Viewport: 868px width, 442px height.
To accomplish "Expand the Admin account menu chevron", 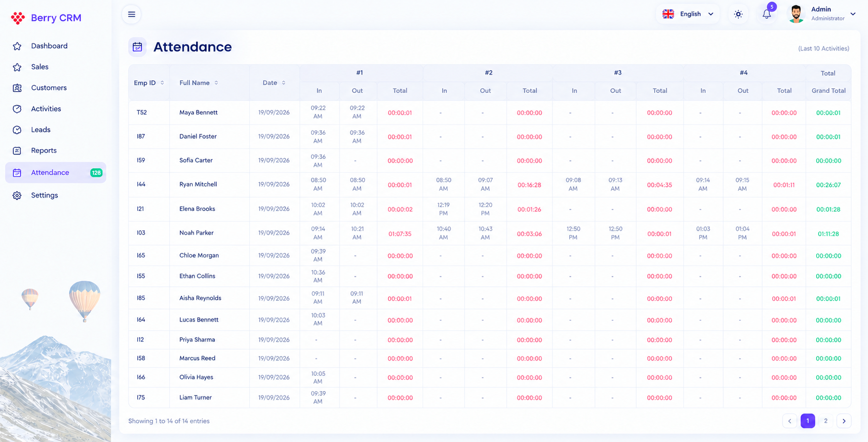I will click(x=853, y=14).
